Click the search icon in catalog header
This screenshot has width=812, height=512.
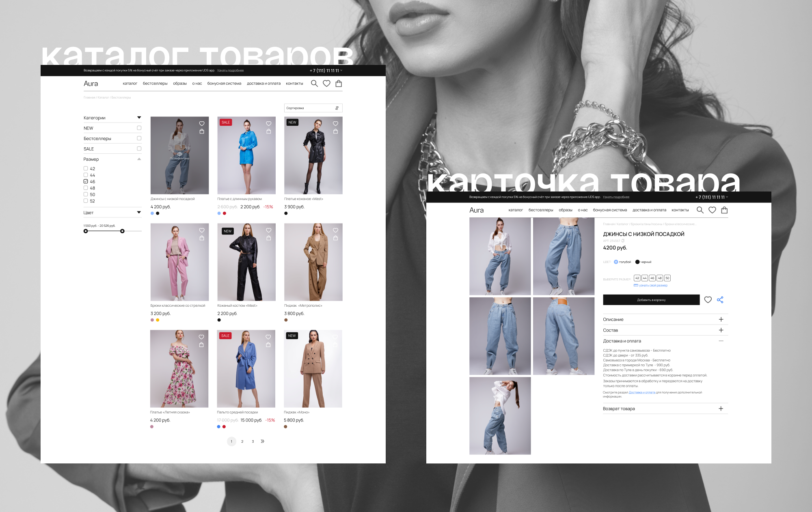pos(314,84)
